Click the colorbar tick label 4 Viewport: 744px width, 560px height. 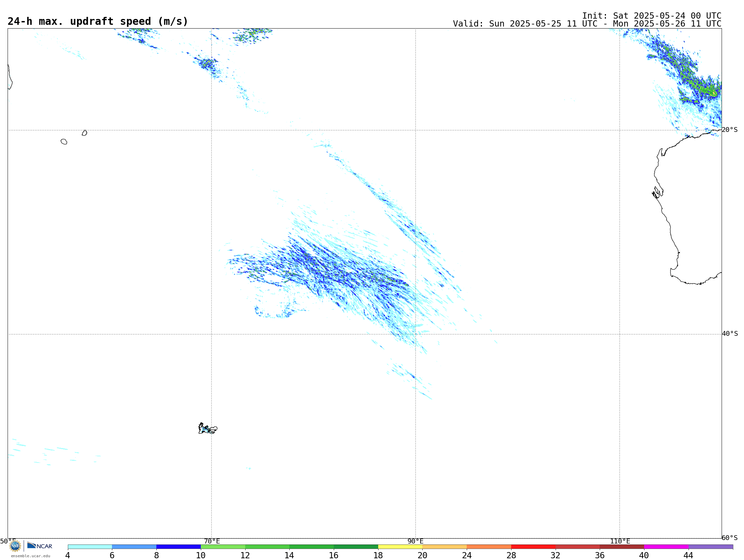coord(68,555)
